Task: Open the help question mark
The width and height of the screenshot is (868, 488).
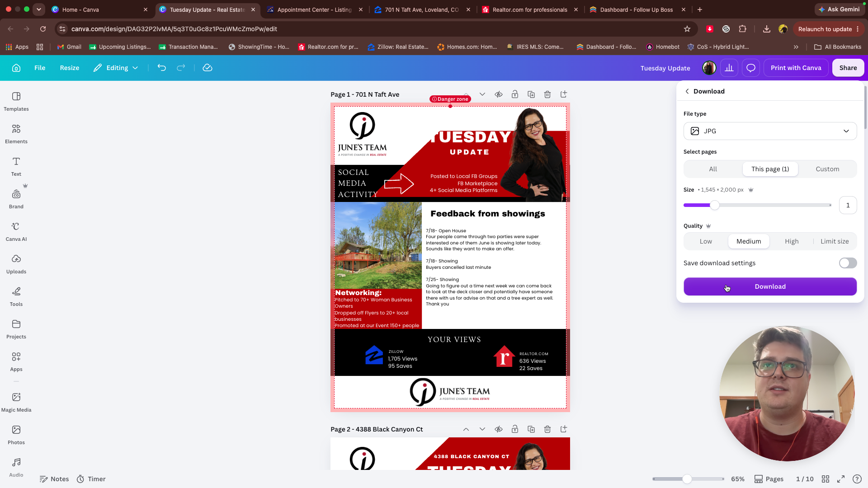Action: (857, 479)
